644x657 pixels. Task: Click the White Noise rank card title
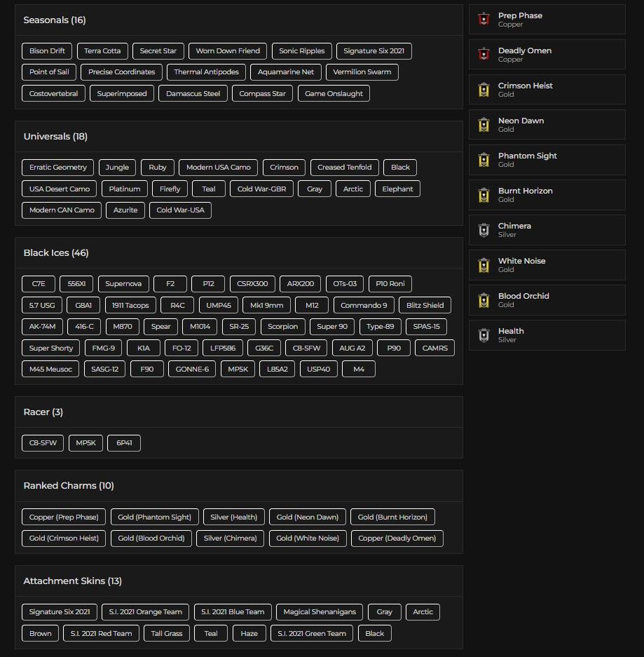522,261
